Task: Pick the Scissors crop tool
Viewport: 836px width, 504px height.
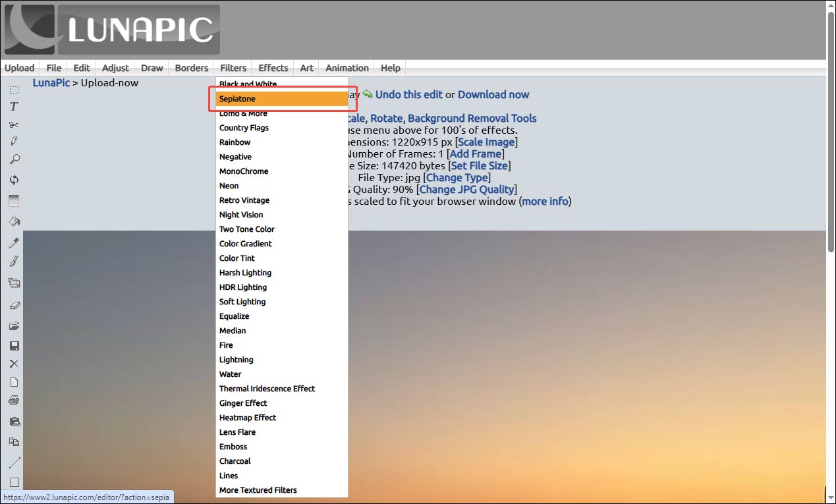Action: tap(14, 124)
